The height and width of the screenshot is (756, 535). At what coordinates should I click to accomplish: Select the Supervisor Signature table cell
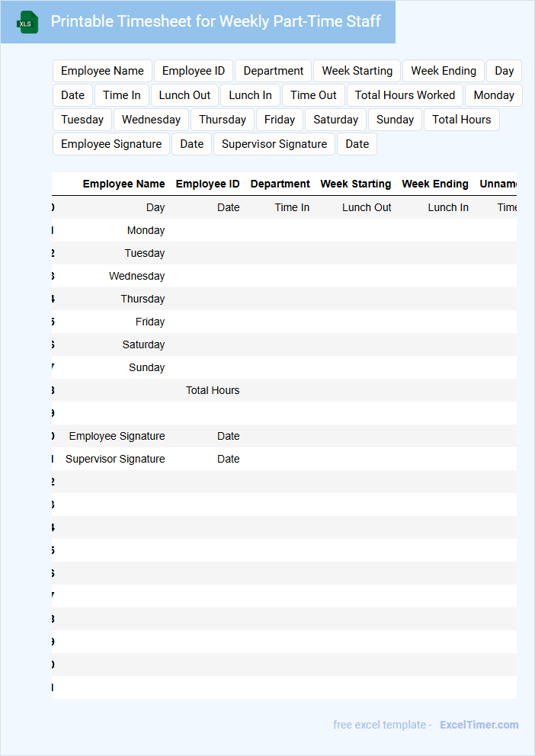tap(115, 459)
